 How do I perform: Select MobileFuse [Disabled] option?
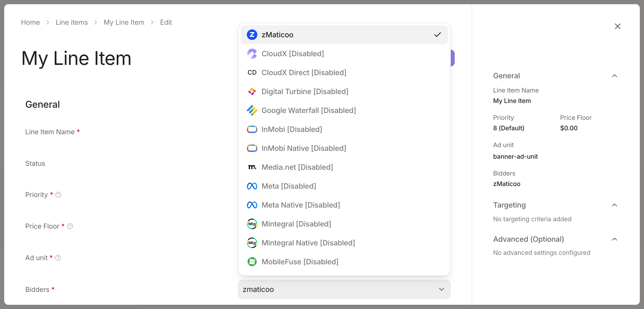(x=344, y=262)
